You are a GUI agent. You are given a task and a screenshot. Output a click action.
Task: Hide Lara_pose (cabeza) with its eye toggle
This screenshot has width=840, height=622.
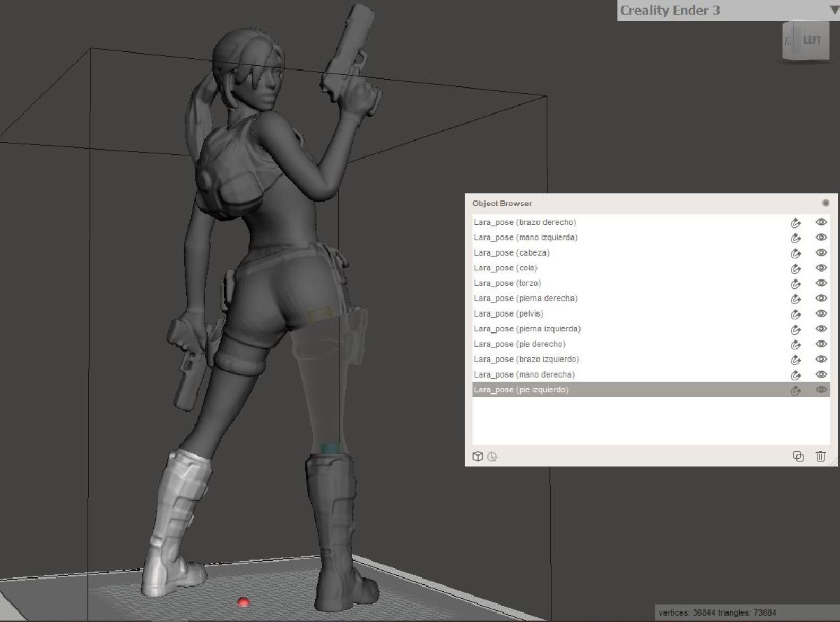tap(820, 252)
